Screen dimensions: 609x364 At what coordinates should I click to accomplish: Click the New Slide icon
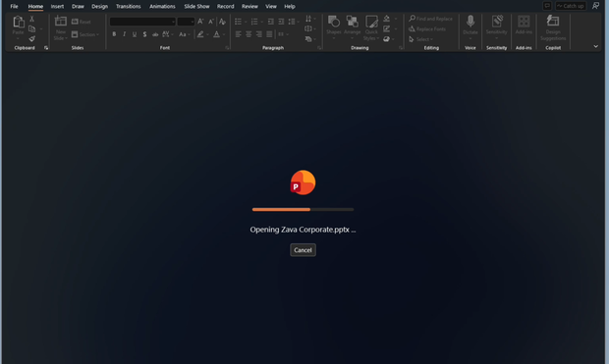(61, 21)
